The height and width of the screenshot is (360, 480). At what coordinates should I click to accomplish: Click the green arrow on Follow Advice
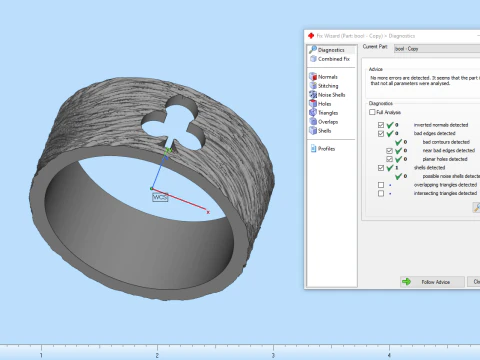coord(406,282)
